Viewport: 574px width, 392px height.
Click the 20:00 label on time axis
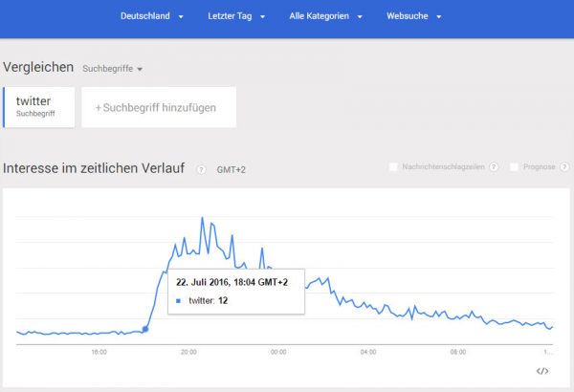pyautogui.click(x=188, y=352)
